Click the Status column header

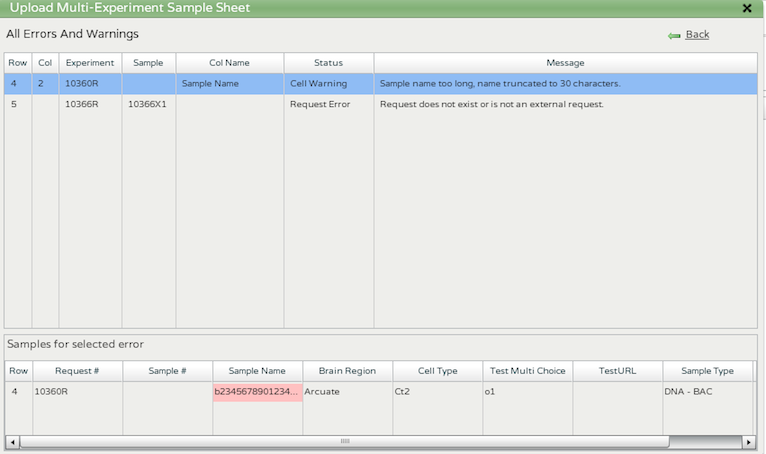coord(328,63)
